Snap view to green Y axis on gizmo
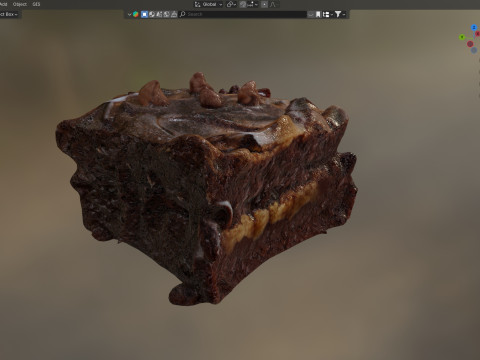This screenshot has width=480, height=360. click(462, 37)
